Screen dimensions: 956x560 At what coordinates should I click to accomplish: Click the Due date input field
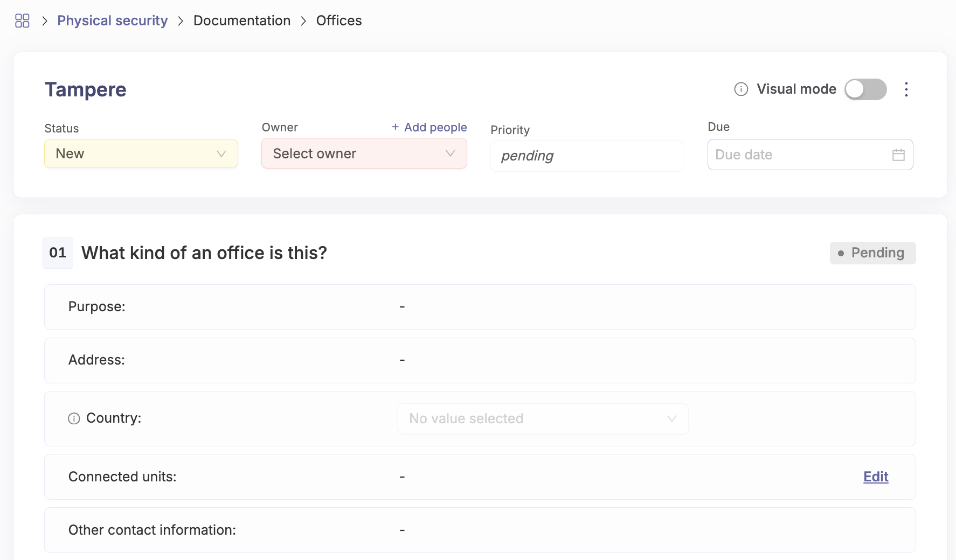coord(810,155)
